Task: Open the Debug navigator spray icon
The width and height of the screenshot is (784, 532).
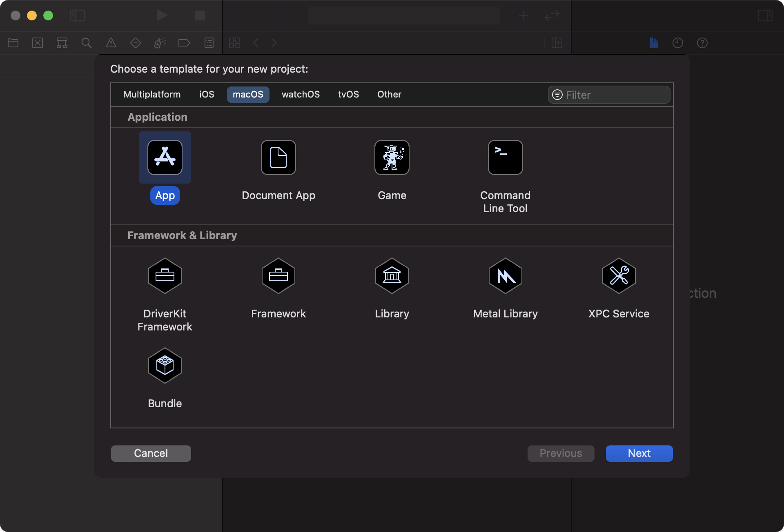Action: pyautogui.click(x=160, y=43)
